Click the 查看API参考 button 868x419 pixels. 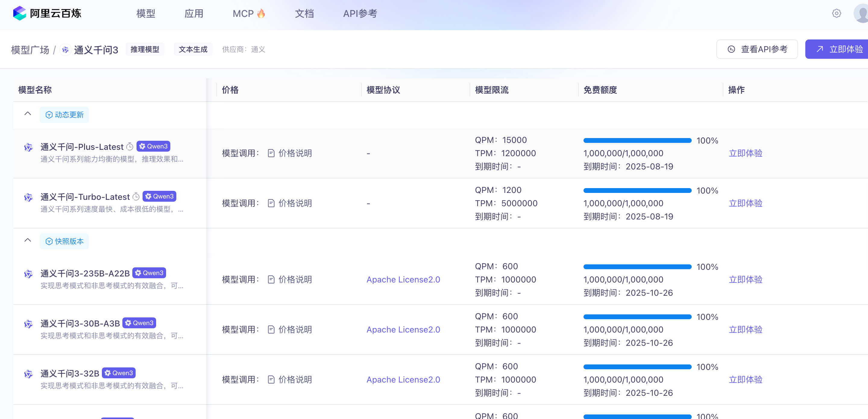click(x=757, y=49)
